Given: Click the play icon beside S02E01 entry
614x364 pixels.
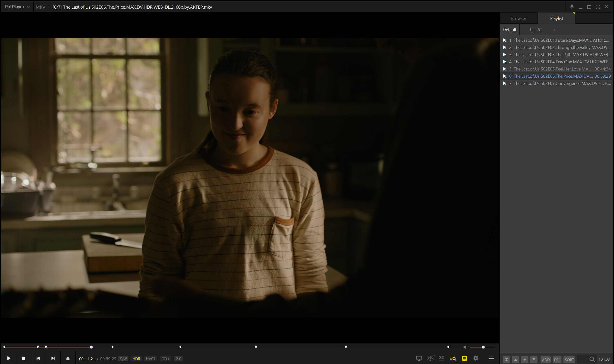Looking at the screenshot, I should pyautogui.click(x=504, y=40).
